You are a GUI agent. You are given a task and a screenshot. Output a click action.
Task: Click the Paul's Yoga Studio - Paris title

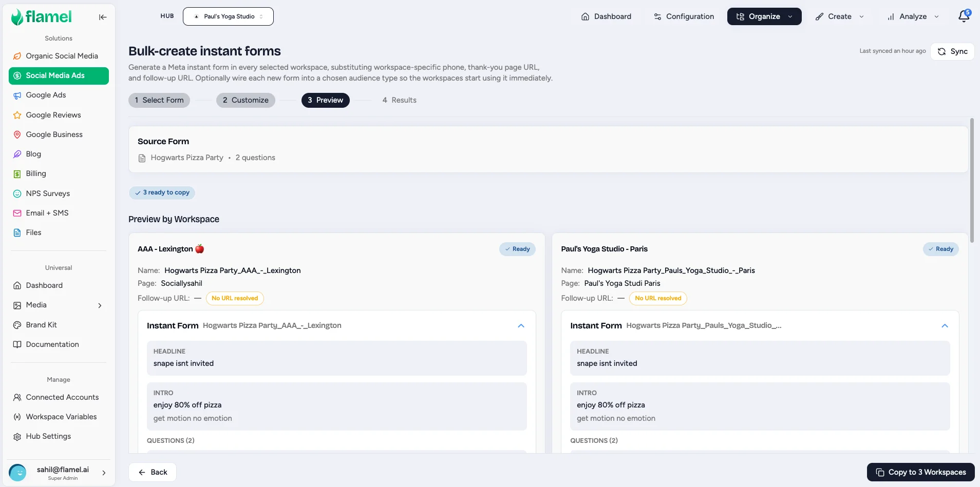coord(604,249)
